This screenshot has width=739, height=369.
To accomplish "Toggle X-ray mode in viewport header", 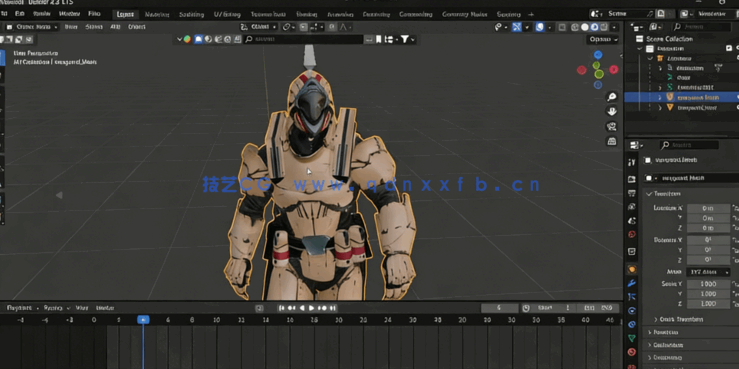I will 562,27.
